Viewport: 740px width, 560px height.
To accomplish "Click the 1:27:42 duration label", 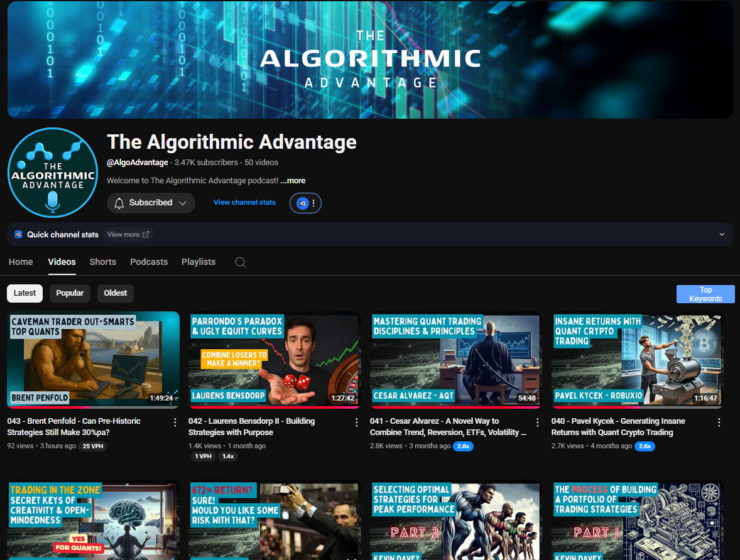I will click(x=342, y=398).
